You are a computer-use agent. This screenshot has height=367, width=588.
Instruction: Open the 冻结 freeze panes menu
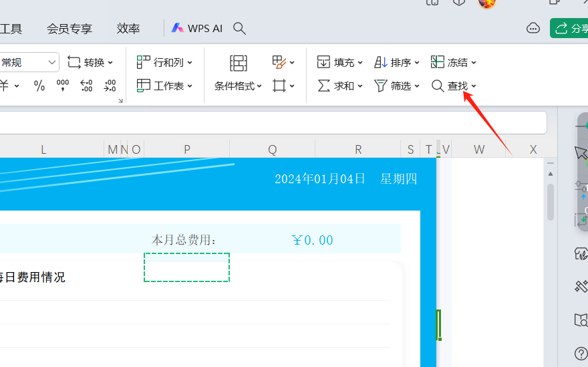[454, 62]
